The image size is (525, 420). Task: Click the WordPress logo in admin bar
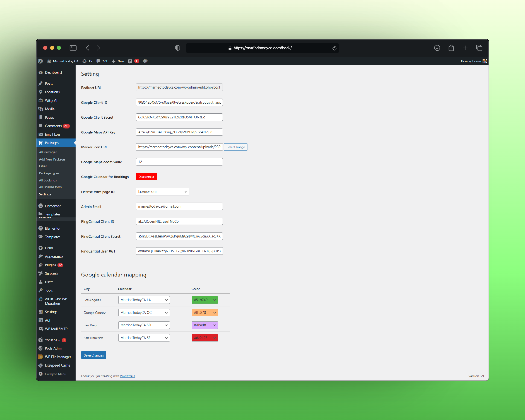click(x=40, y=61)
